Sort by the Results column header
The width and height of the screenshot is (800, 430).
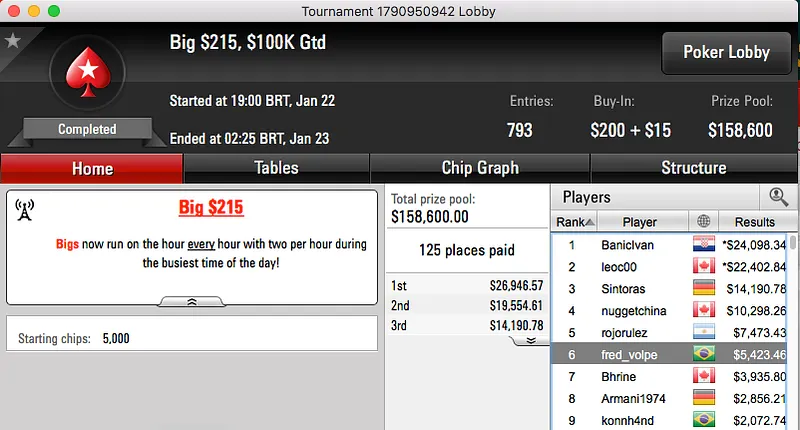point(754,222)
